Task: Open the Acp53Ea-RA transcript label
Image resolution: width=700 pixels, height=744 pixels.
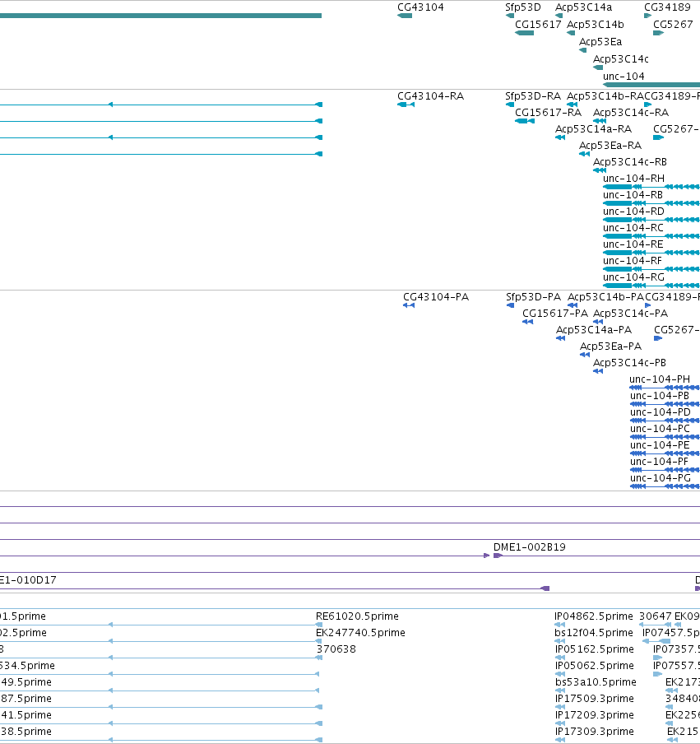Action: click(610, 145)
